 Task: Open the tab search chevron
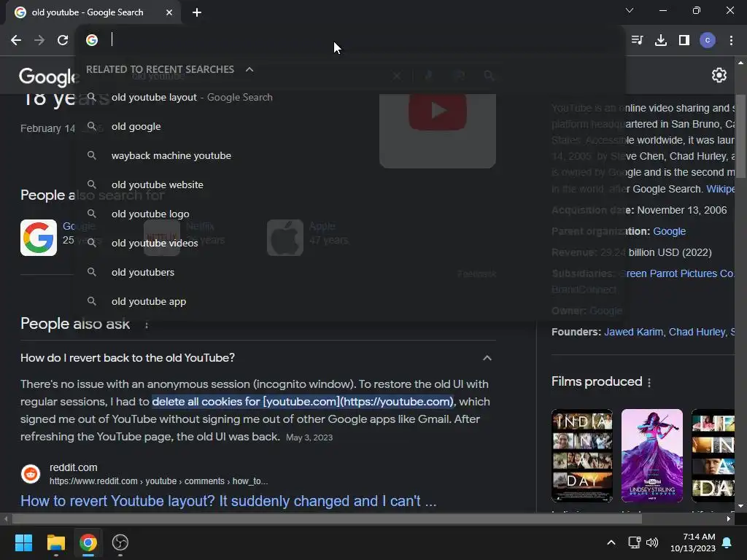point(630,10)
